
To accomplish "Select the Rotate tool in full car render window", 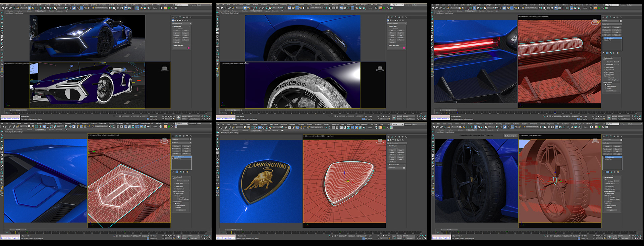I will point(48,8).
